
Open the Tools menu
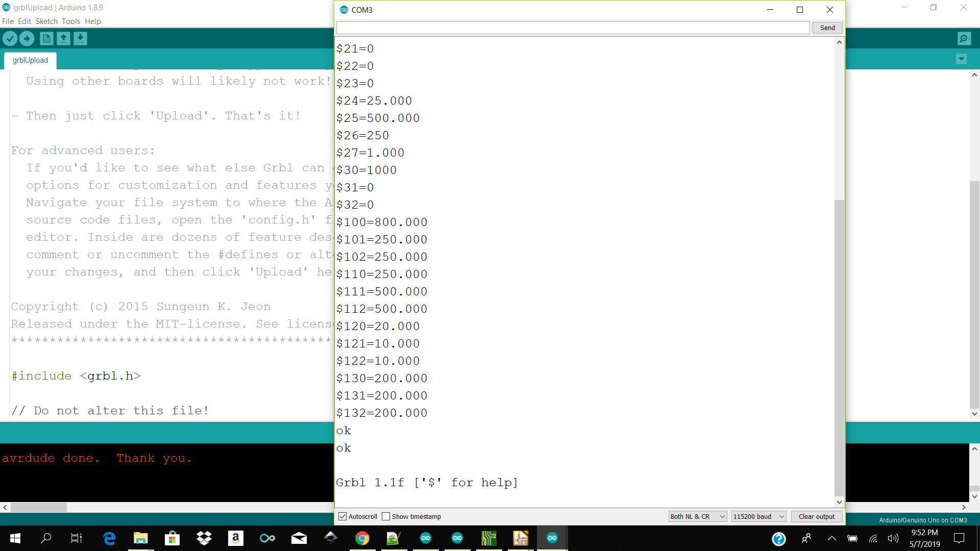(x=70, y=21)
